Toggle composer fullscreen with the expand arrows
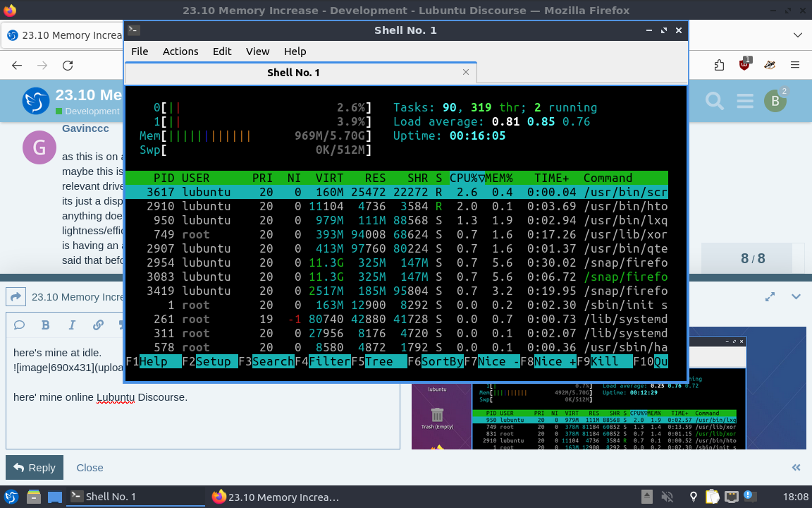This screenshot has width=812, height=508. [x=770, y=296]
